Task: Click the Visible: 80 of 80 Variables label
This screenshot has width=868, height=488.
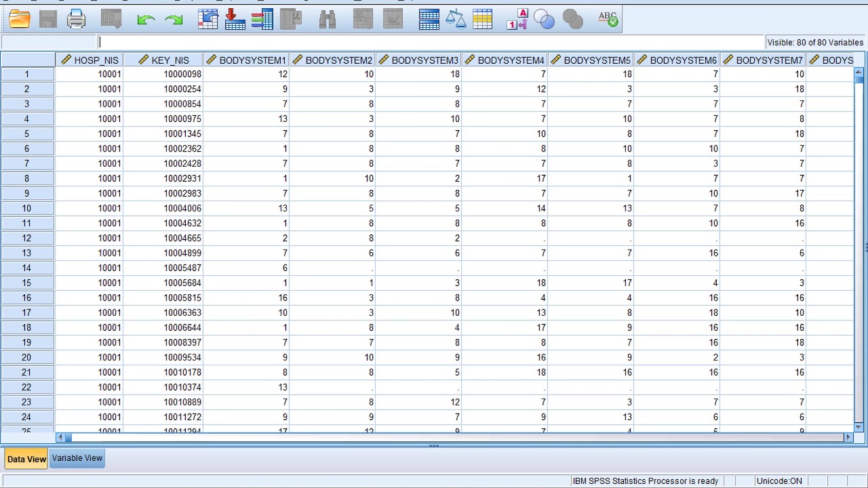Action: pyautogui.click(x=815, y=42)
